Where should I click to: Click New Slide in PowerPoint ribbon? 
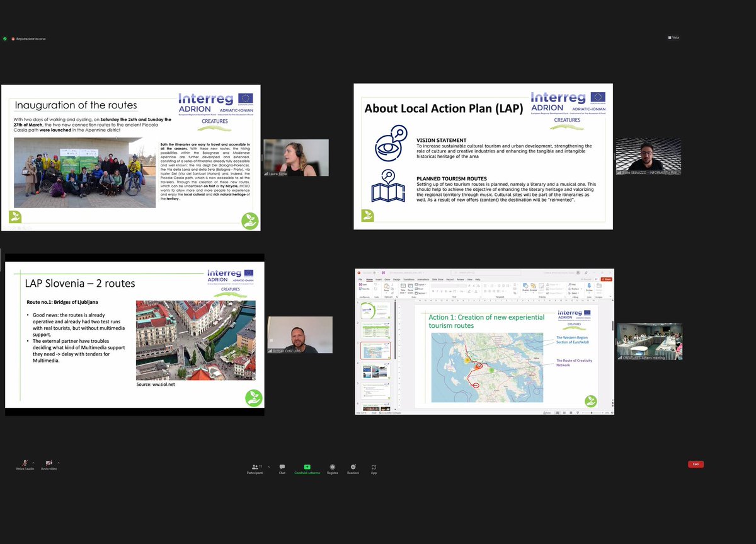point(403,287)
